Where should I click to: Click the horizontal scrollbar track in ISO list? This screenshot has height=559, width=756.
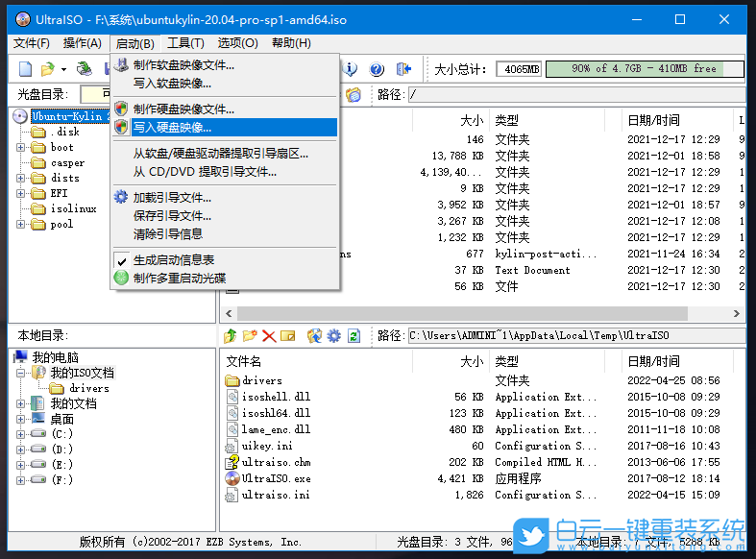tap(482, 313)
